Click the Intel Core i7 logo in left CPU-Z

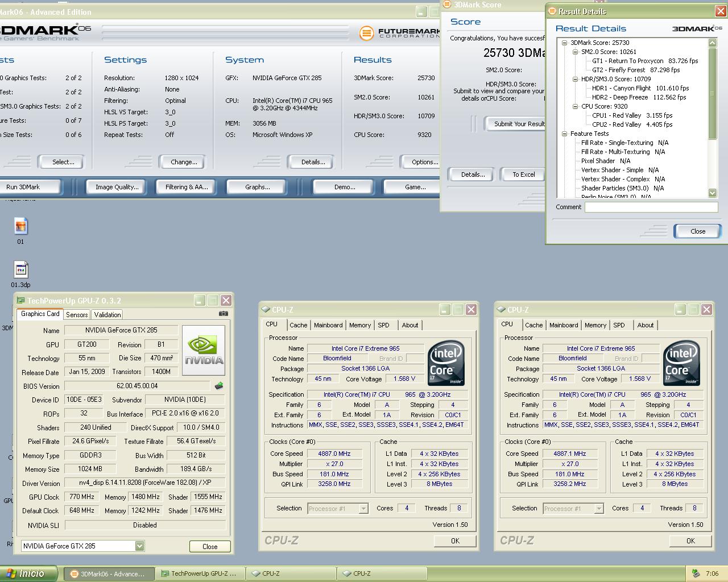click(x=446, y=363)
